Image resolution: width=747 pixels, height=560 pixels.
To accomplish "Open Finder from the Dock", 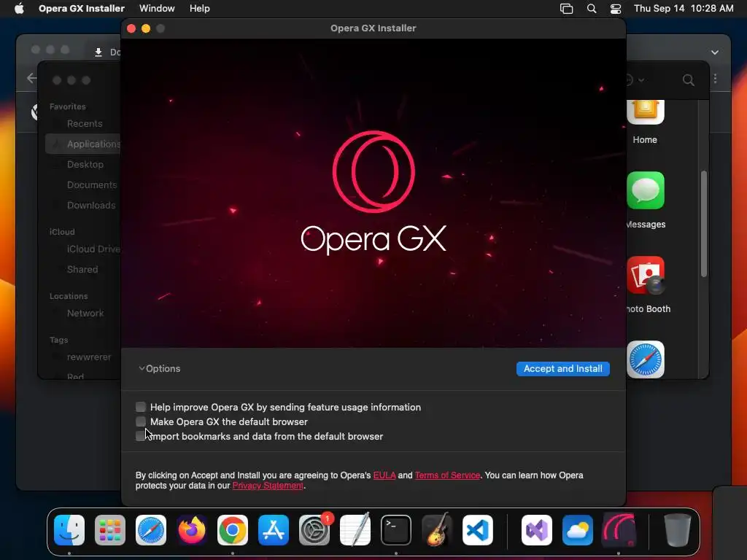I will [69, 530].
